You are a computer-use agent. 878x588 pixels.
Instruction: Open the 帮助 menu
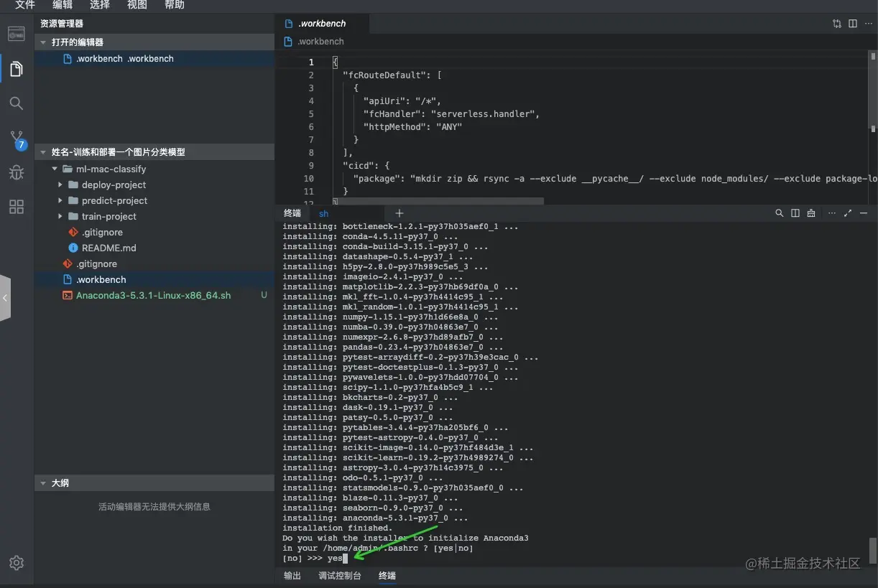coord(175,5)
